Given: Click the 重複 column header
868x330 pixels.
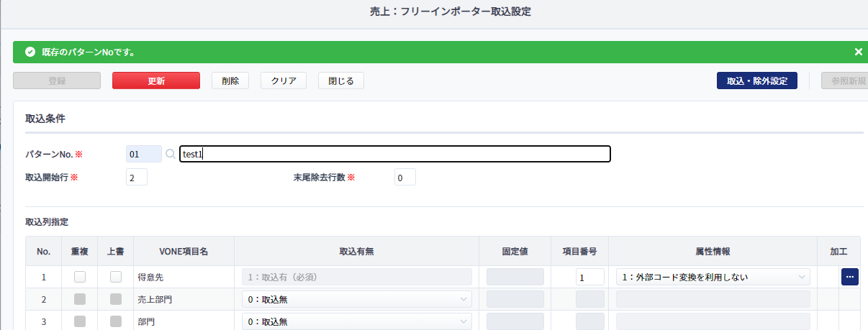Looking at the screenshot, I should tap(80, 252).
